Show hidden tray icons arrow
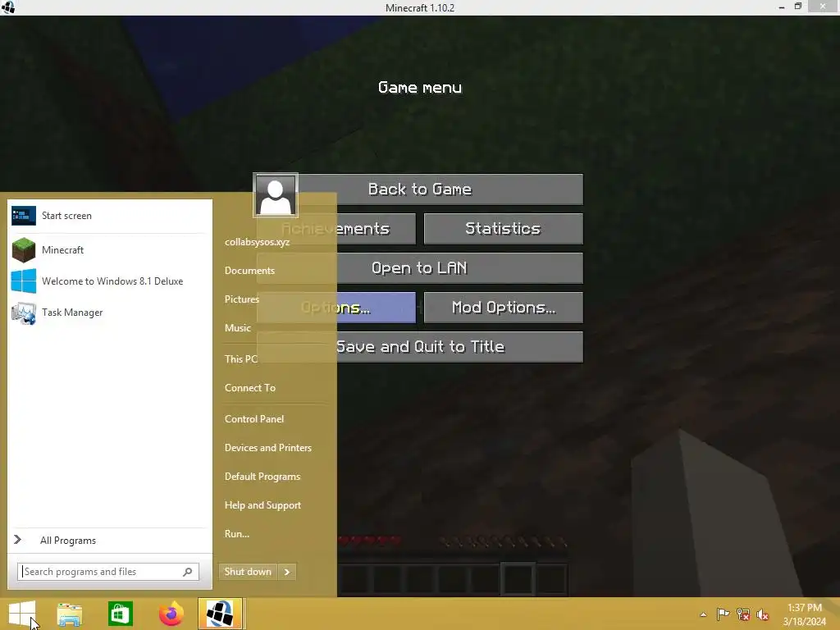The width and height of the screenshot is (840, 630). [x=703, y=614]
